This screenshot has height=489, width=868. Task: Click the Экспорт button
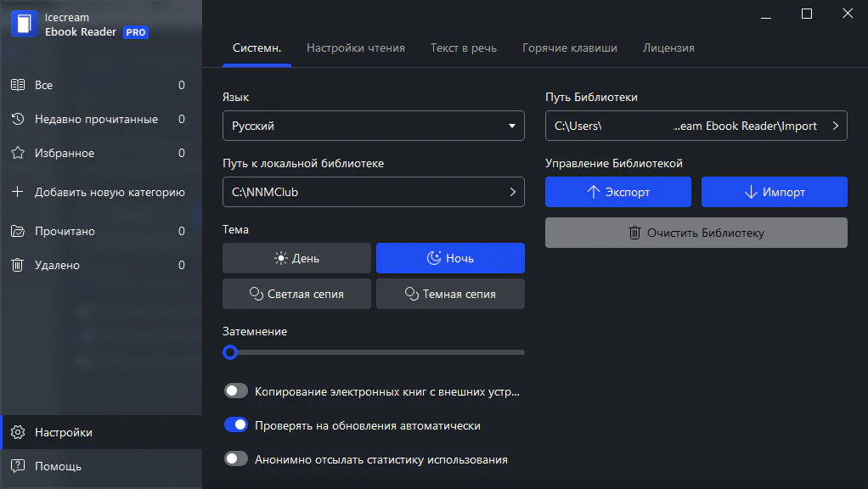tap(617, 192)
